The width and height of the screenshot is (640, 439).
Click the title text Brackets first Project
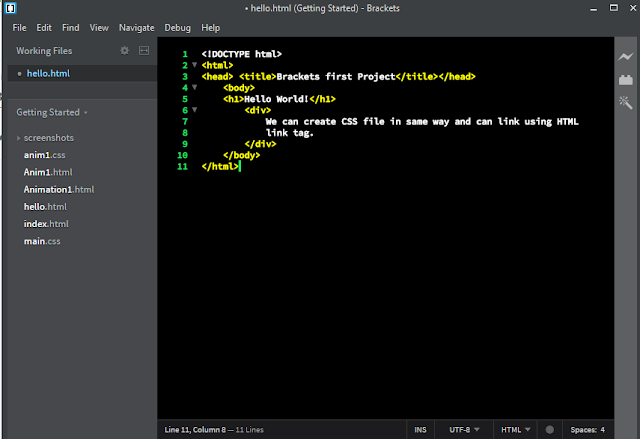coord(336,76)
